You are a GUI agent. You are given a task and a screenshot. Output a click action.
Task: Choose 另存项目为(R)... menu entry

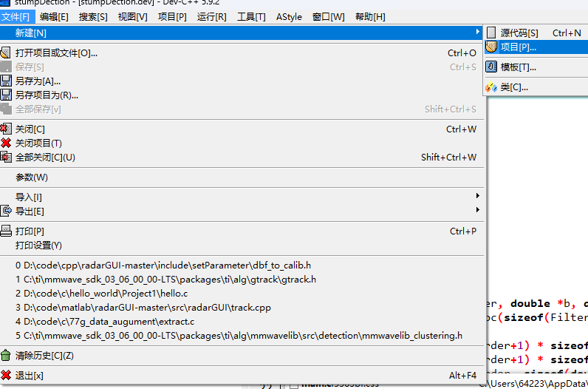click(x=242, y=95)
